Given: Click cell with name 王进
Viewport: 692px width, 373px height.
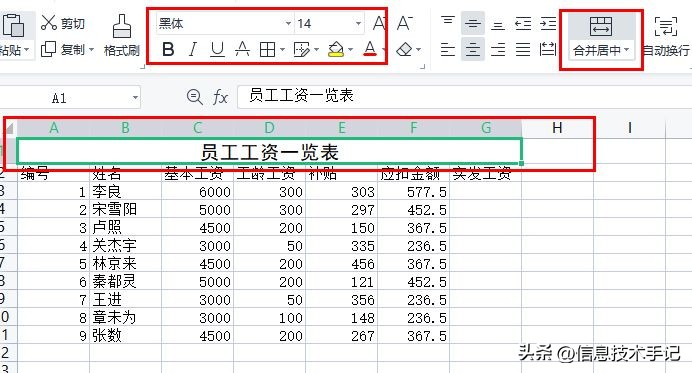Looking at the screenshot, I should point(125,299).
